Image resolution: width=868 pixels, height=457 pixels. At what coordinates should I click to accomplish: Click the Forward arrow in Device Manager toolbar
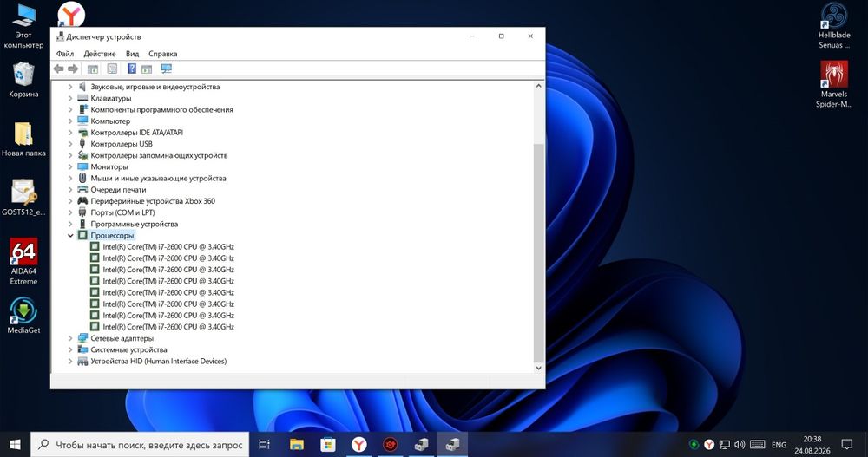pos(73,69)
